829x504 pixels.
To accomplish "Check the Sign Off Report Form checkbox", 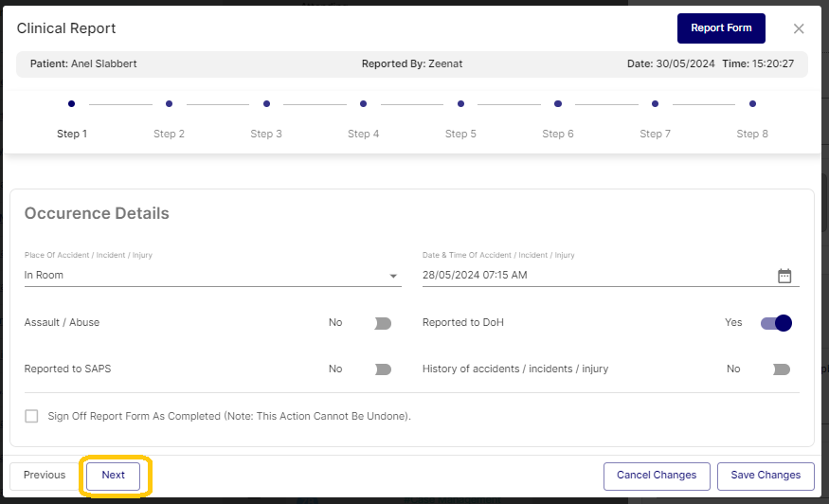I will coord(32,416).
